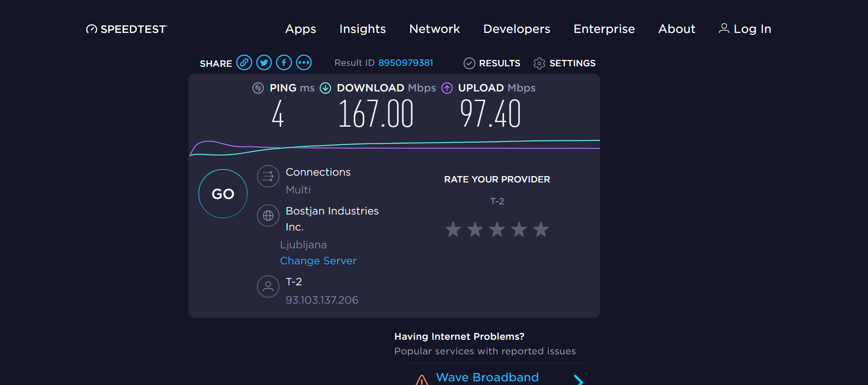Open the Network menu
Viewport: 868px width, 385px height.
point(434,29)
